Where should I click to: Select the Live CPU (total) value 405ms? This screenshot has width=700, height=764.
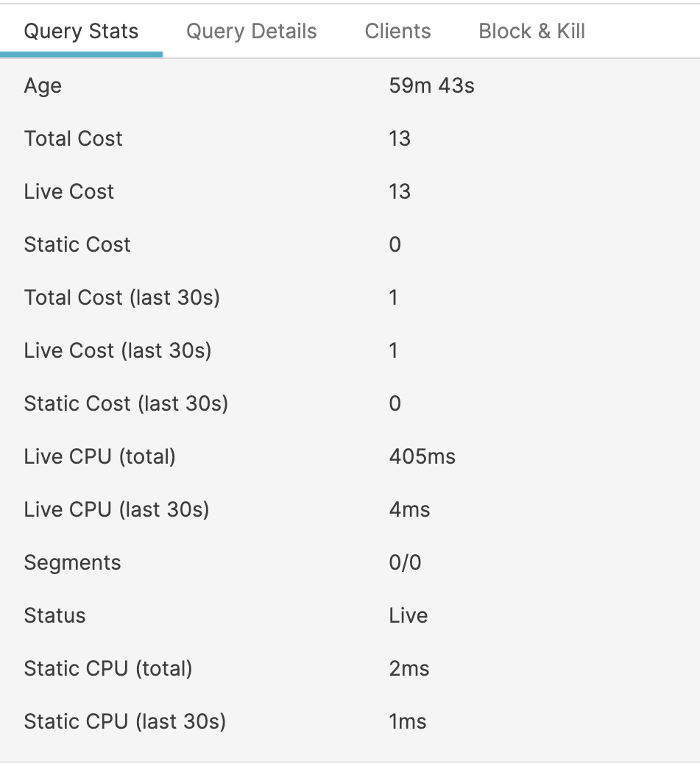pyautogui.click(x=423, y=456)
